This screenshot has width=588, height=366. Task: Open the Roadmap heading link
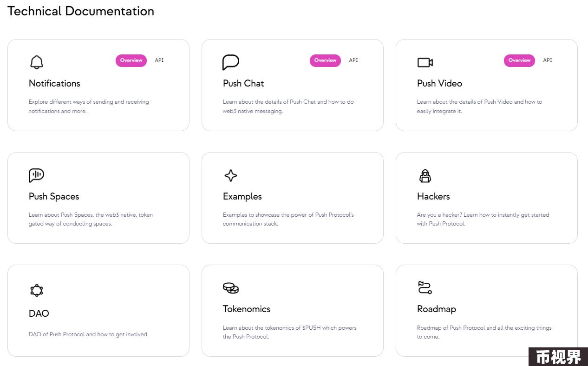437,309
